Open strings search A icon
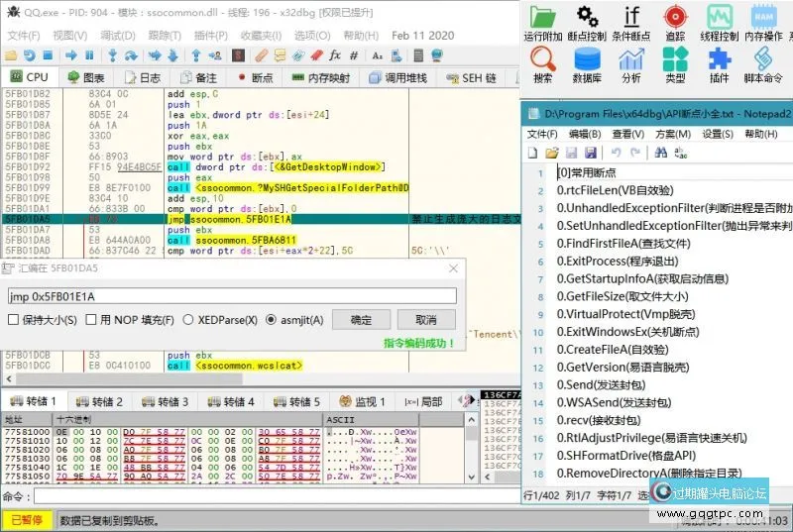This screenshot has width=793, height=532. (377, 55)
